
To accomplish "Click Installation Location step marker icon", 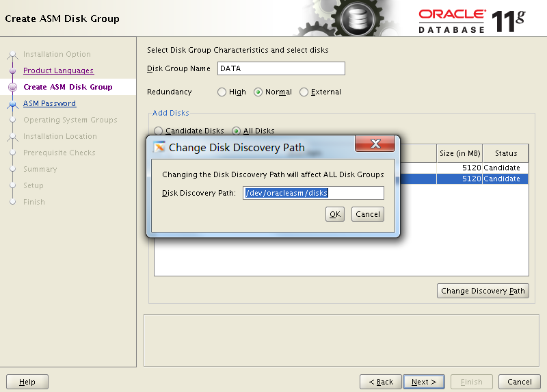I will click(x=12, y=136).
